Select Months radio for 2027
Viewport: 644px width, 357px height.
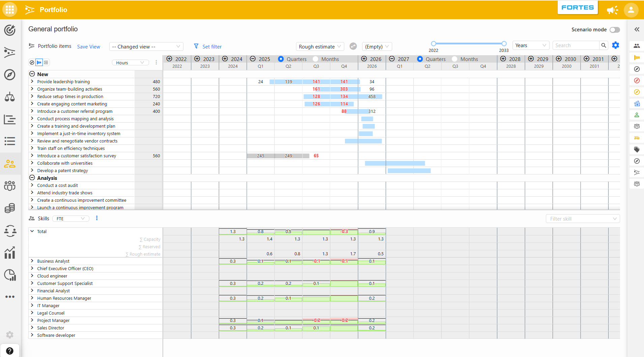(x=455, y=59)
